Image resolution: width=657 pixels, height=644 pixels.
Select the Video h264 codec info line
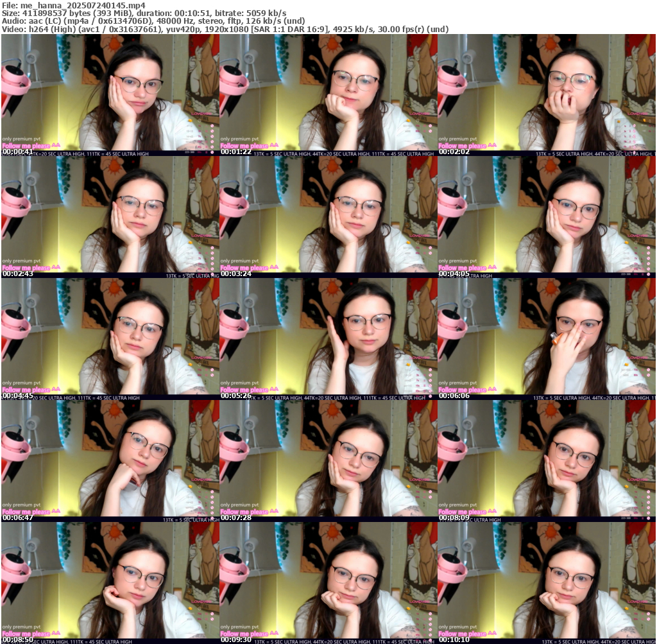coord(225,29)
